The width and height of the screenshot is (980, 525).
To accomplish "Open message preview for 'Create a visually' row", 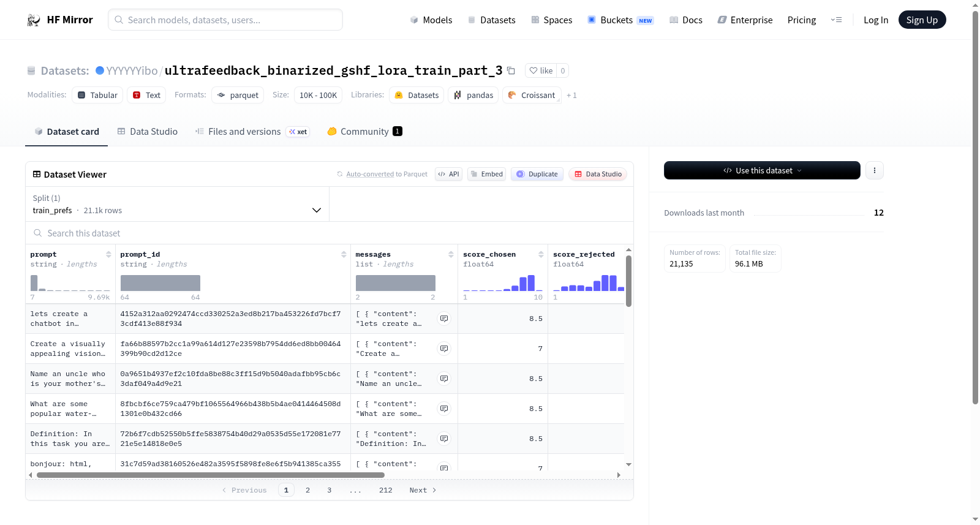I will pos(444,349).
